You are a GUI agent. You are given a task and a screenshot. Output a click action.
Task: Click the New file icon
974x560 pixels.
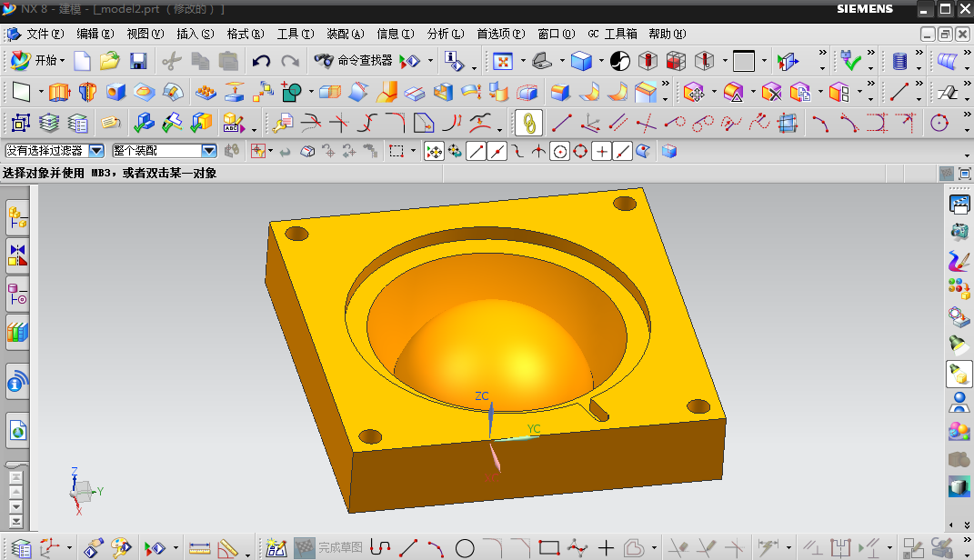click(x=82, y=61)
